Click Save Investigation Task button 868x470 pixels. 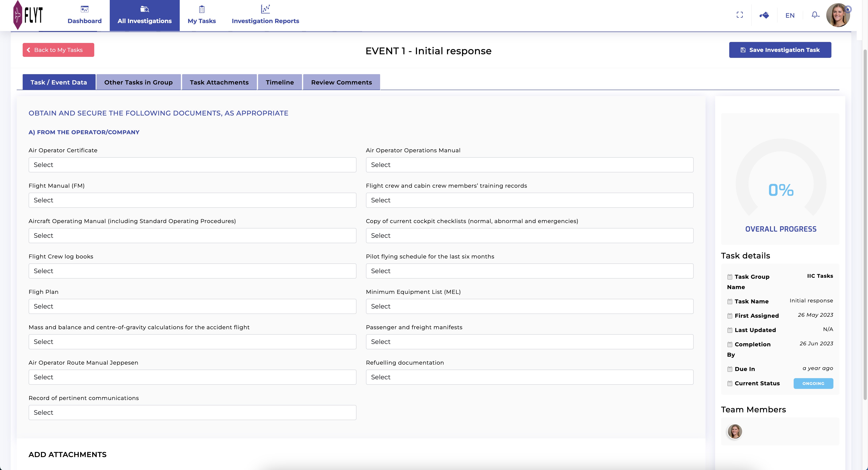coord(780,50)
